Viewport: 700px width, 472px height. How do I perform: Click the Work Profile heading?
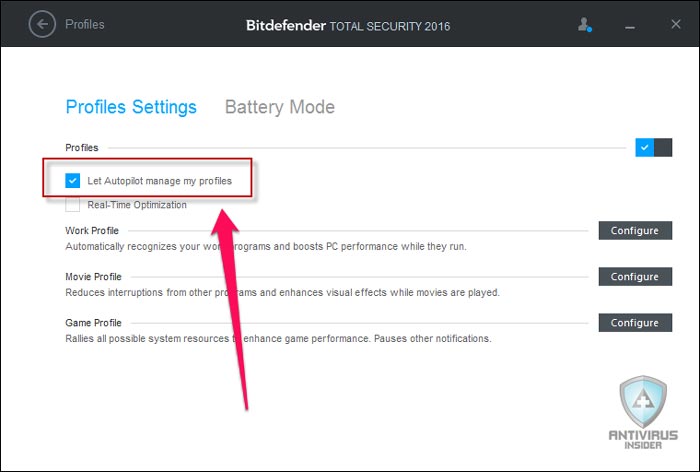pos(92,230)
